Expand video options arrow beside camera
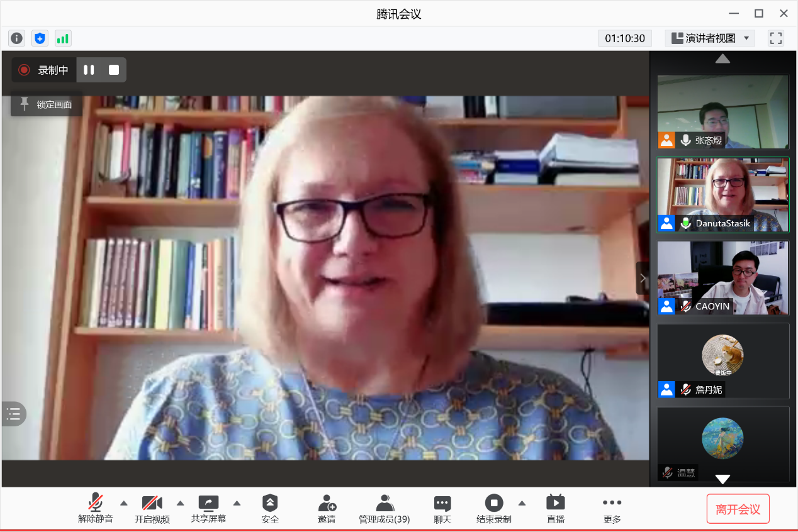 tap(181, 503)
